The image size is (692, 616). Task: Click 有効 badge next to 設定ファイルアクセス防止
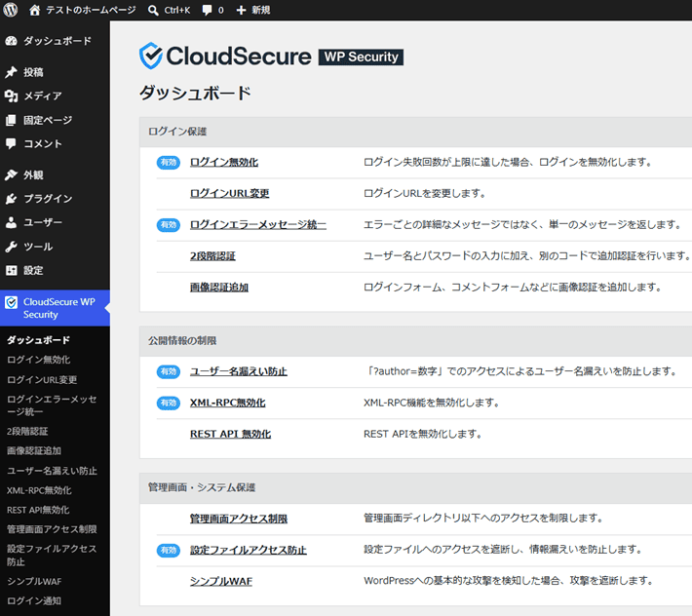click(169, 551)
